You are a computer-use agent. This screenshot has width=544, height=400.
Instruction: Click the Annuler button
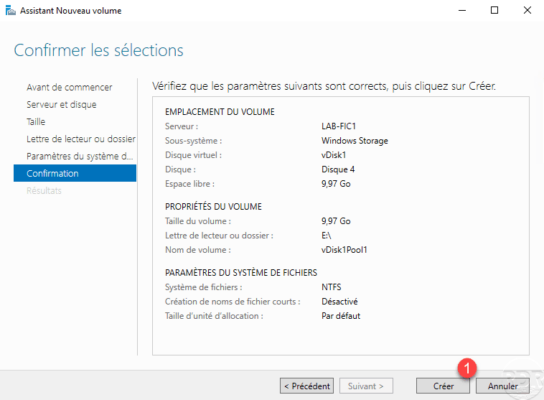[502, 386]
